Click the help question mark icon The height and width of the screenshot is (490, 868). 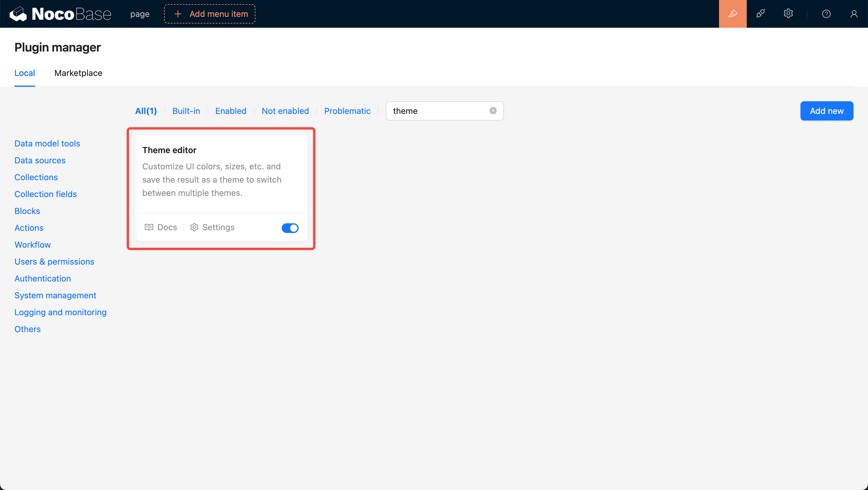(826, 14)
